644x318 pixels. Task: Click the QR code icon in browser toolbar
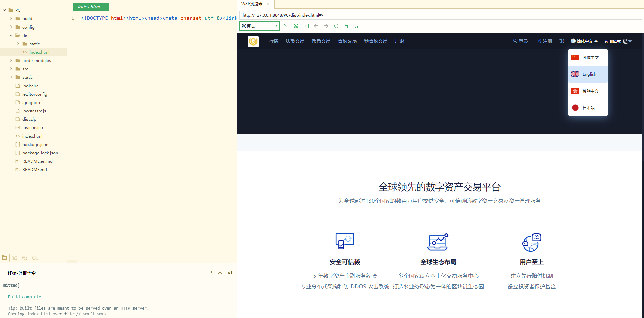[x=356, y=26]
